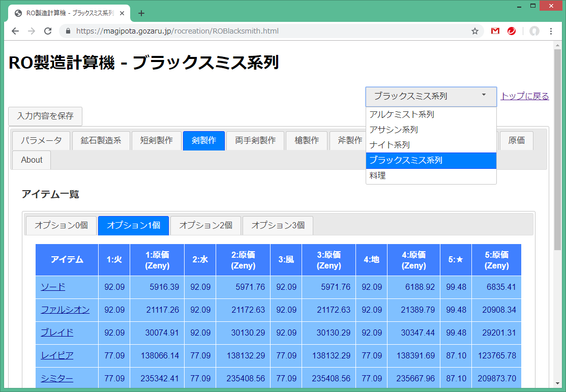
Task: Switch to the パラメータ tab
Action: click(x=41, y=140)
